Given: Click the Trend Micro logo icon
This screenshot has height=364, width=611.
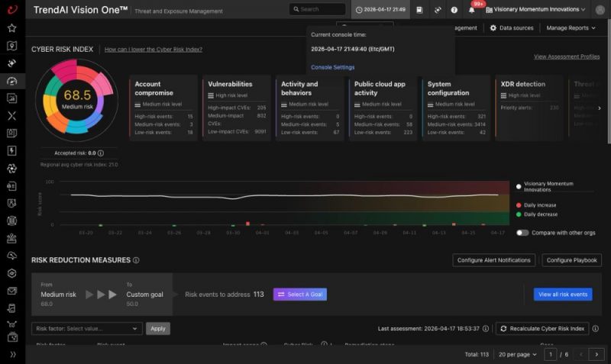Looking at the screenshot, I should 12,9.
